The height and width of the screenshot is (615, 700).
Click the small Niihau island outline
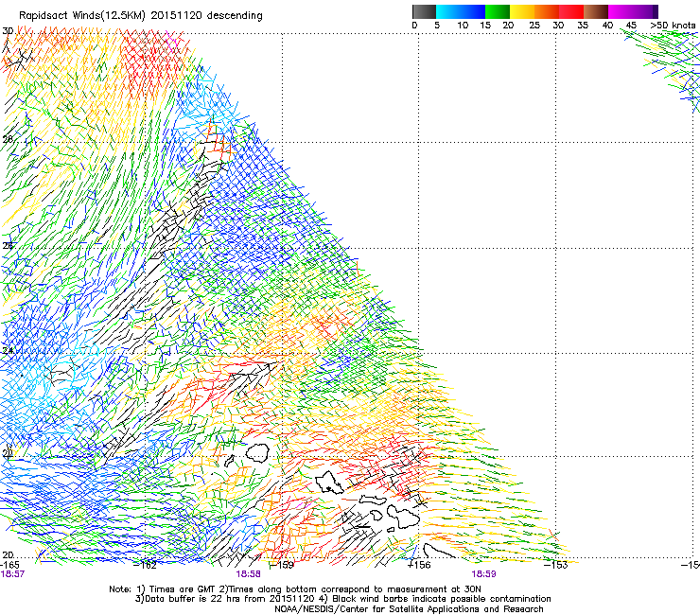click(x=230, y=461)
